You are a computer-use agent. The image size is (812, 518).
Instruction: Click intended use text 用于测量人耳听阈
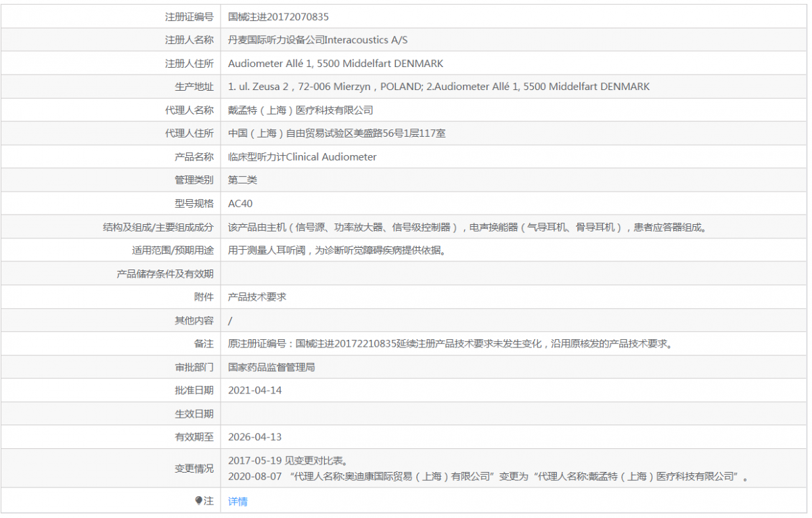tap(336, 251)
